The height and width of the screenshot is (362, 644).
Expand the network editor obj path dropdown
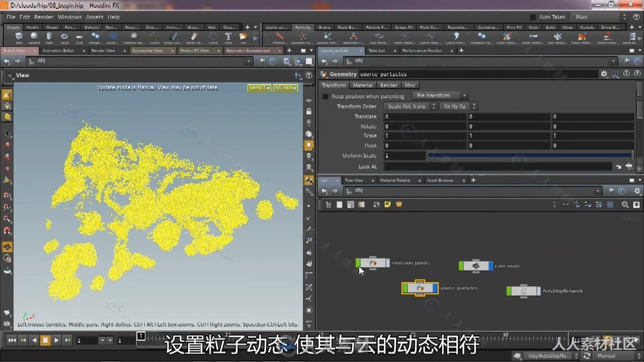pyautogui.click(x=598, y=191)
